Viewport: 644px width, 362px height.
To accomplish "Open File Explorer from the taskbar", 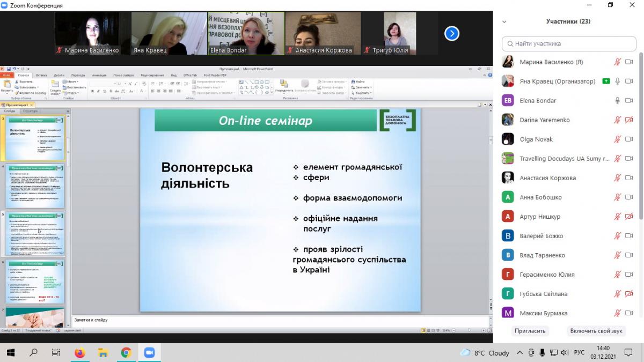I will coord(103,352).
